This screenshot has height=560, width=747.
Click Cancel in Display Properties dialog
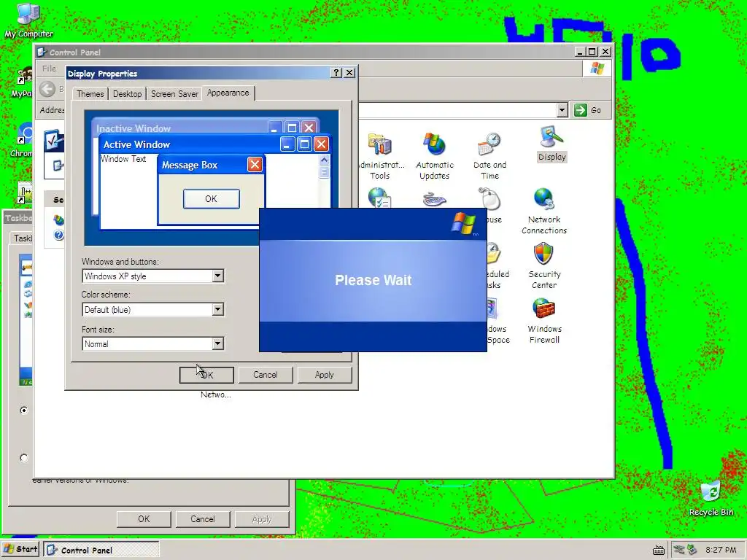(x=266, y=375)
